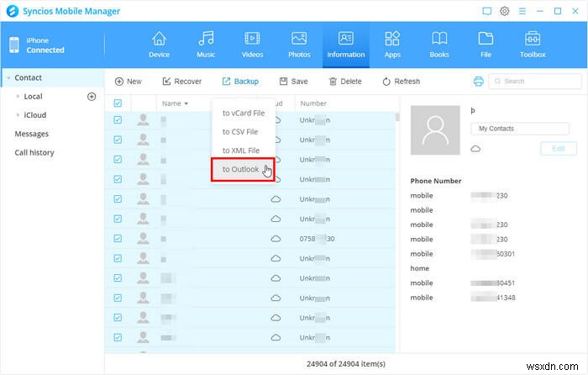Open the Toolbox section
Image resolution: width=588 pixels, height=375 pixels.
coord(533,45)
